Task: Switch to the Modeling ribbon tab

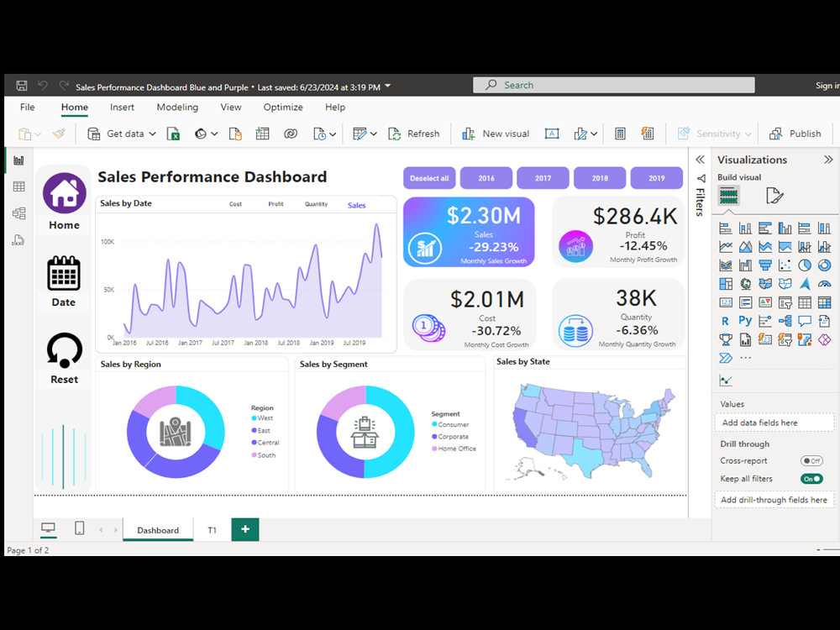Action: pyautogui.click(x=176, y=107)
